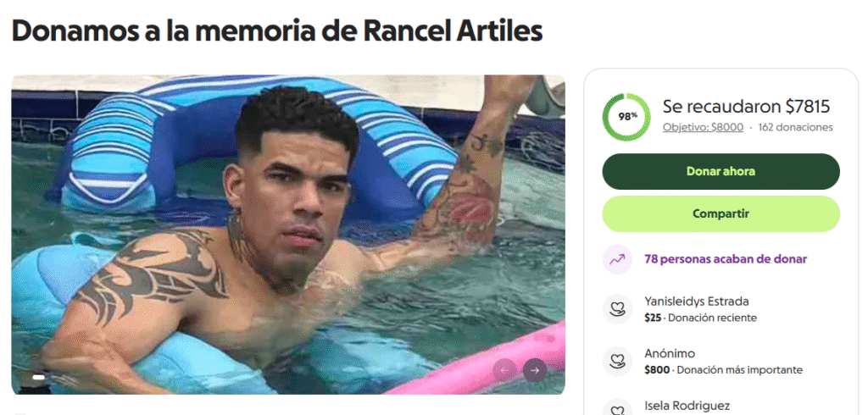Viewport: 868px width, 415px height.
Task: Select Yanisleidys Estrada donor name
Action: (697, 302)
